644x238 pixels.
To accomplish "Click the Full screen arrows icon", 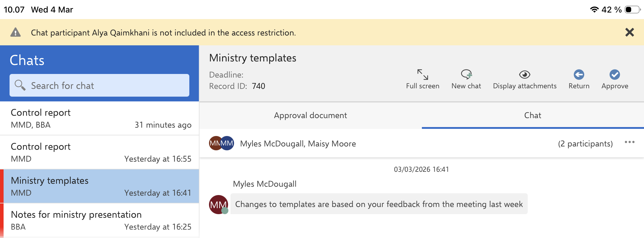I will (x=422, y=75).
